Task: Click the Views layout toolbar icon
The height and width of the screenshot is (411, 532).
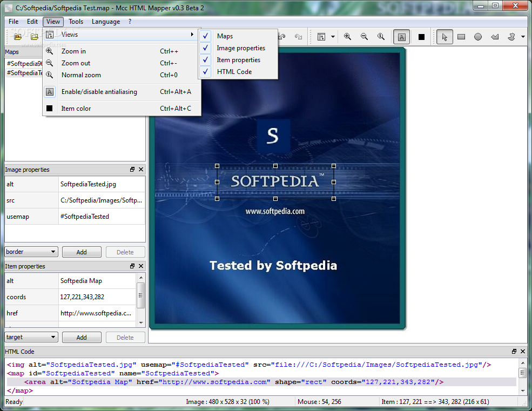Action: coord(321,37)
